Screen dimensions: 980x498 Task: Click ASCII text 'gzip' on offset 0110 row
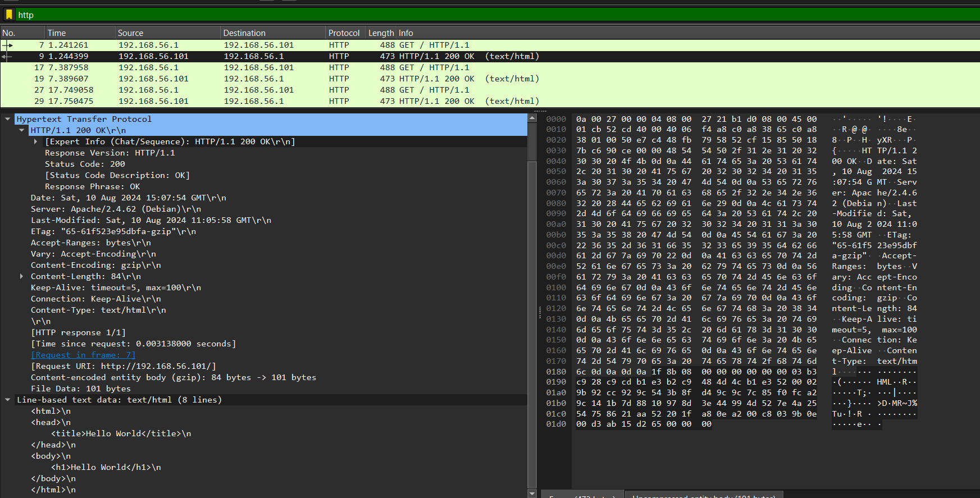tap(887, 298)
